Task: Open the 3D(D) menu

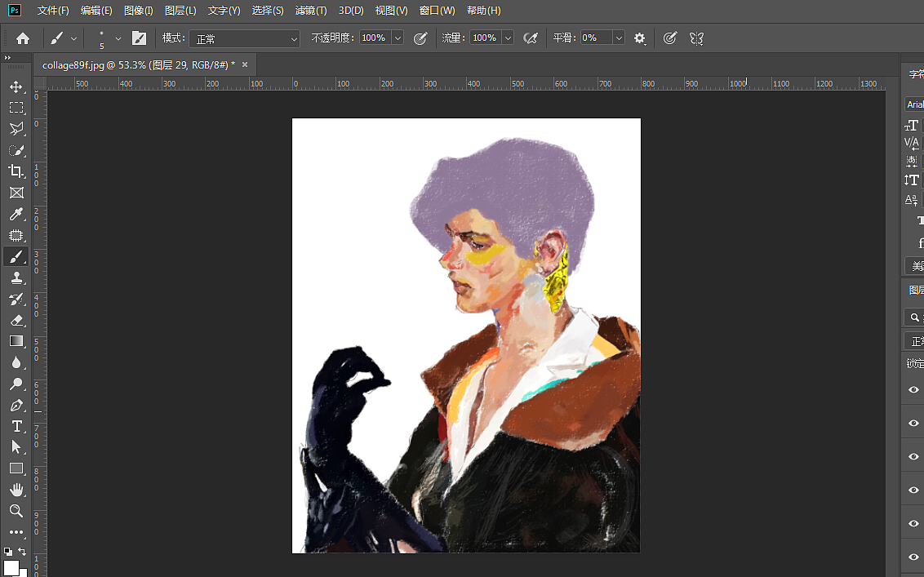Action: (351, 11)
